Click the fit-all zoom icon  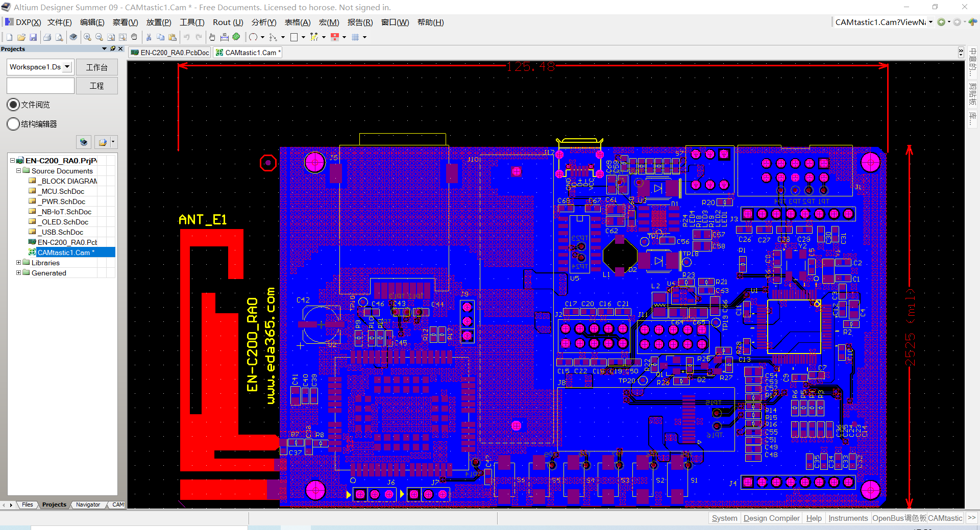[111, 37]
